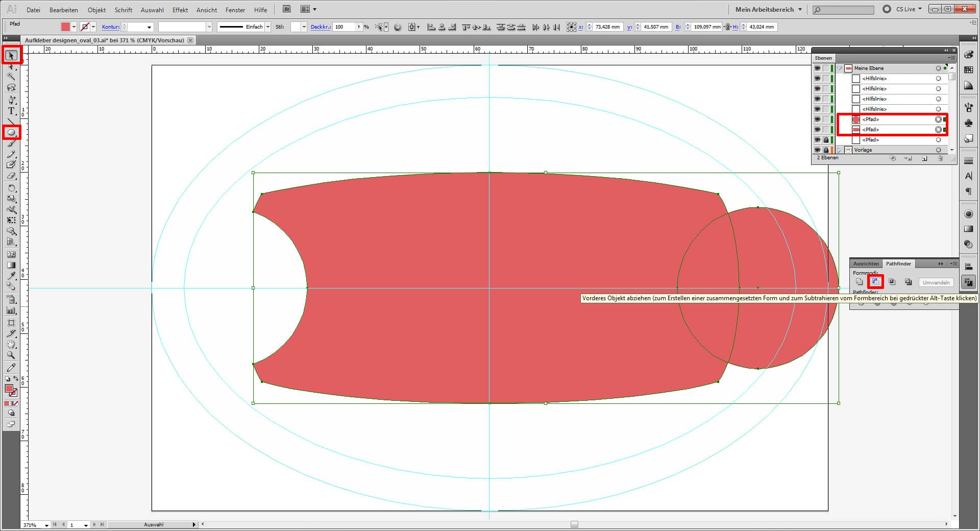Select the Ellipse tool
980x531 pixels.
click(11, 133)
